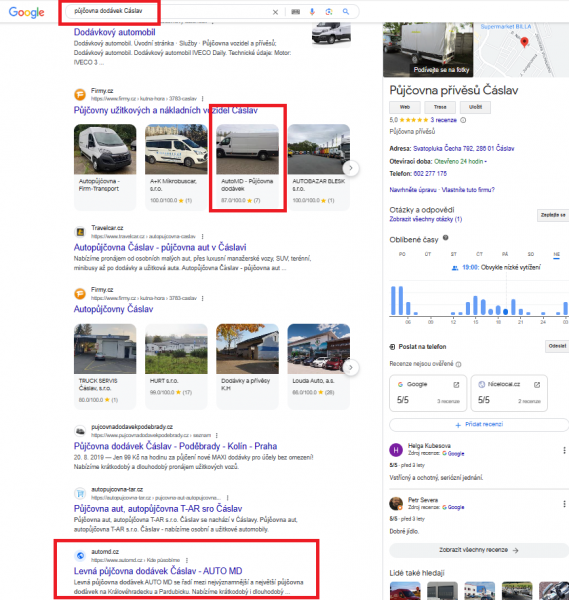Click the Travelcar.cz favicon
The height and width of the screenshot is (600, 569).
click(80, 232)
